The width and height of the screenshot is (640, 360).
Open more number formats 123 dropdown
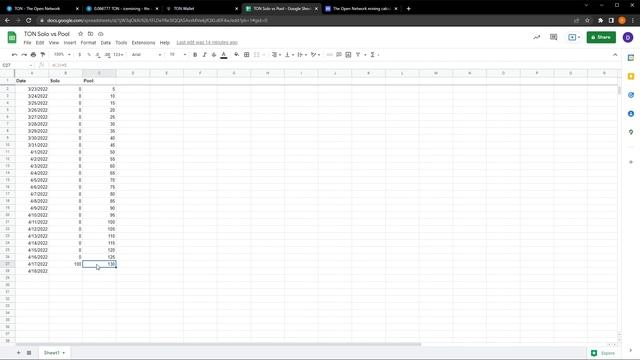click(x=118, y=55)
